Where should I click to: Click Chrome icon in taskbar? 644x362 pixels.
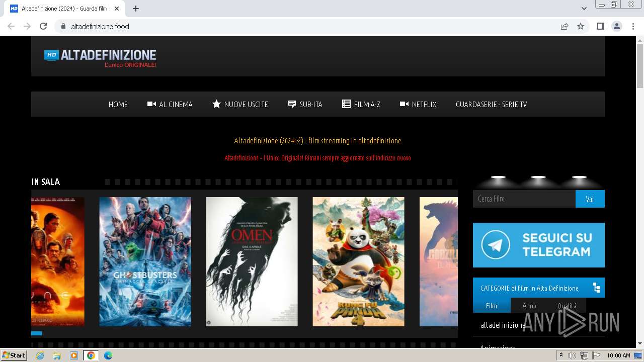pyautogui.click(x=91, y=355)
